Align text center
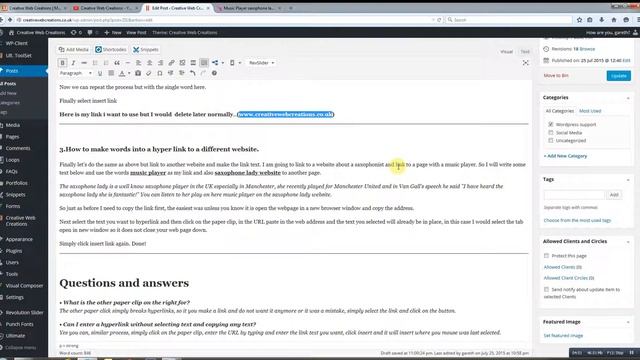Screen dimensions: 640x360 tap(149, 63)
